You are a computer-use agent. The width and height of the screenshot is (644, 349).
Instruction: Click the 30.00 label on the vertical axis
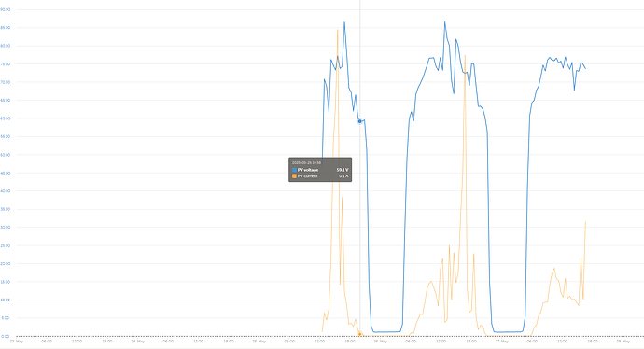point(6,228)
